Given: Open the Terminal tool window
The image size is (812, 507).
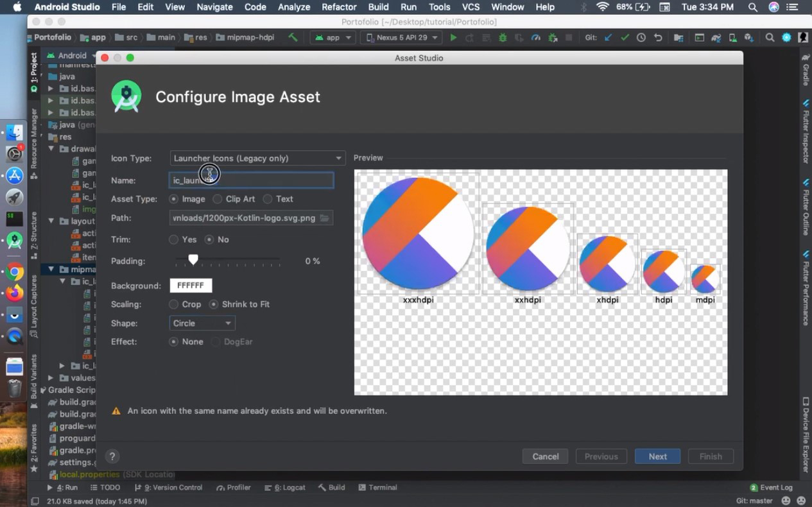Looking at the screenshot, I should pyautogui.click(x=378, y=487).
